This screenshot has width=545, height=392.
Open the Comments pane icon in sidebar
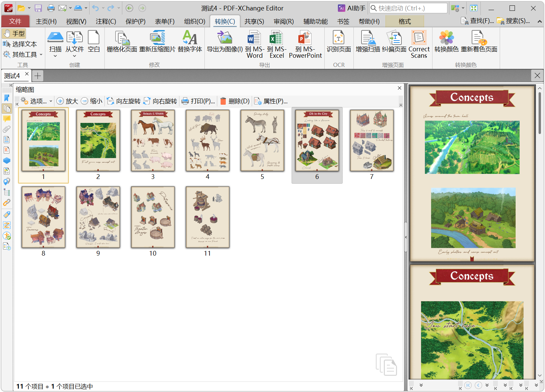7,119
